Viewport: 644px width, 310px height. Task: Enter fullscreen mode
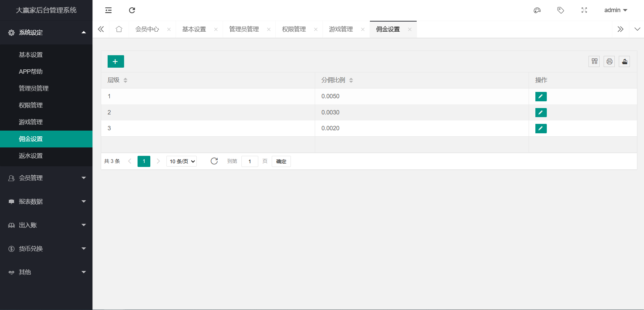tap(584, 10)
